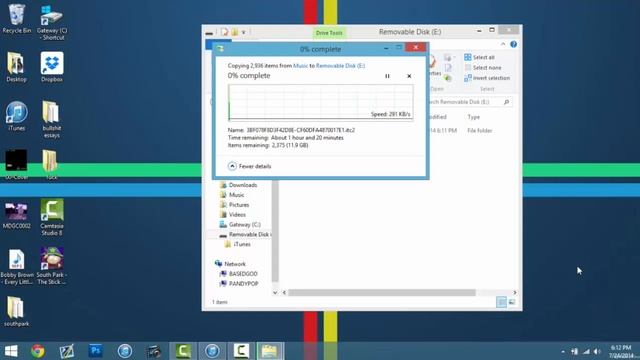640x360 pixels.
Task: Open the MDGC0002 desktop icon
Action: tap(16, 216)
